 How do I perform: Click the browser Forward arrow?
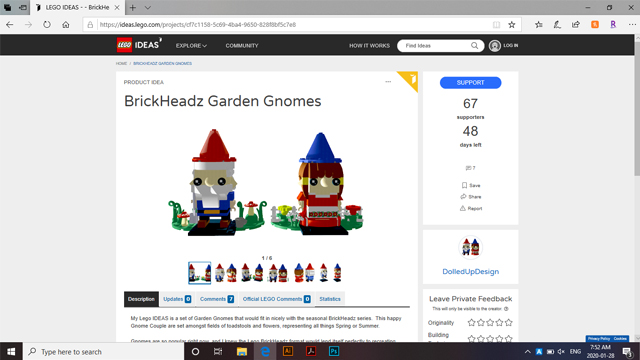point(28,24)
